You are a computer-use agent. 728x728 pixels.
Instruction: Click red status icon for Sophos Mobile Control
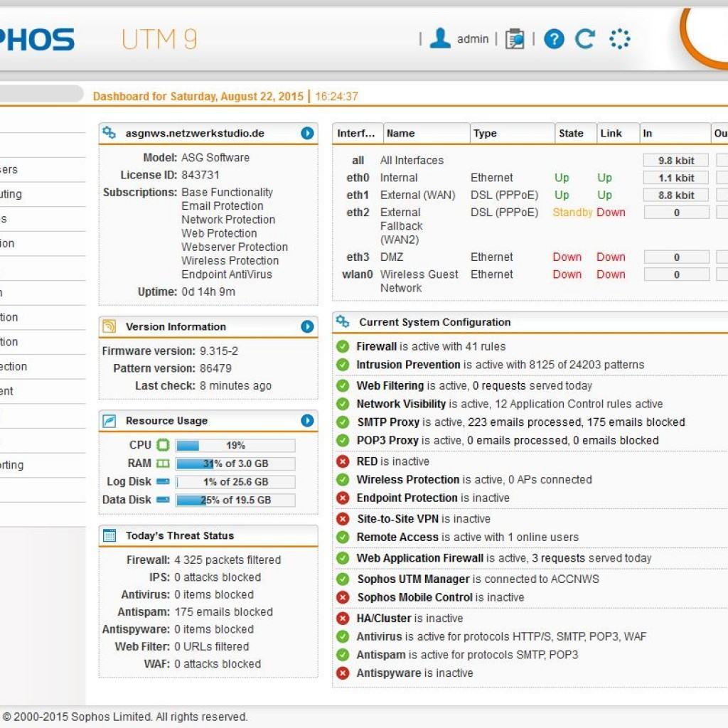tap(343, 597)
